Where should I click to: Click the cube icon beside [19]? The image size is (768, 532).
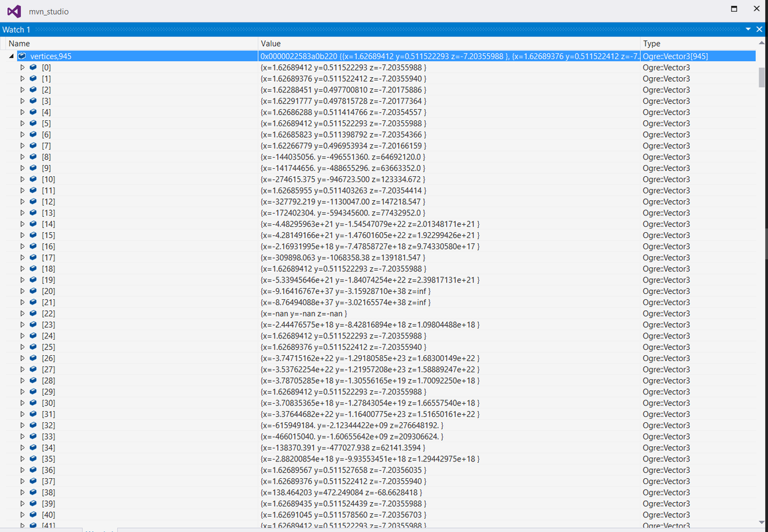(33, 280)
